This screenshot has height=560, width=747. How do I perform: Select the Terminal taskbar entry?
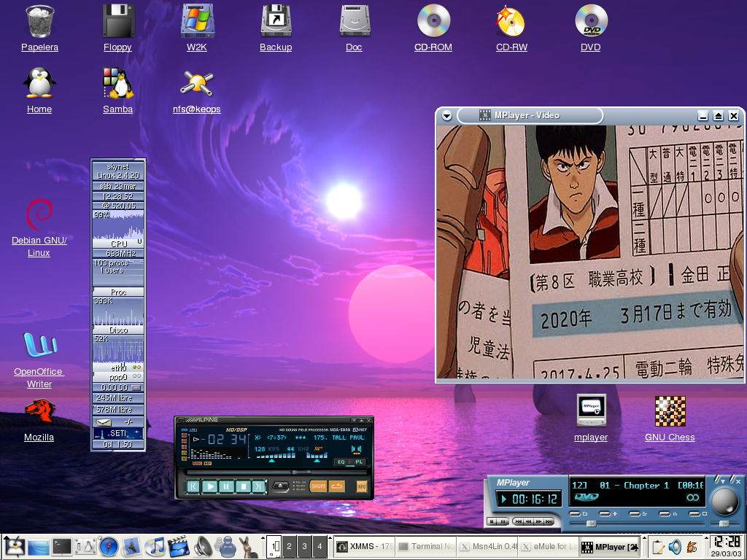pos(425,546)
